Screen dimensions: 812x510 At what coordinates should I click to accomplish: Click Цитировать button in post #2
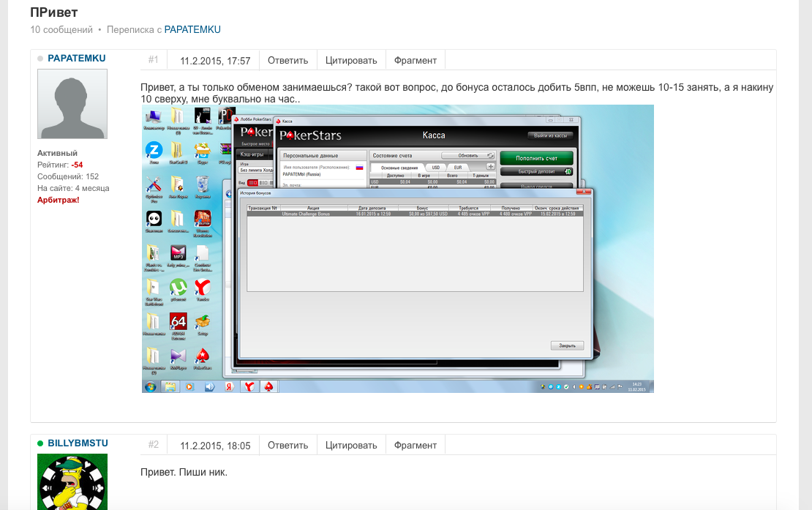tap(351, 446)
